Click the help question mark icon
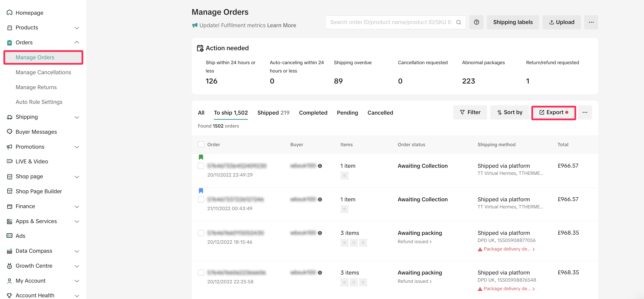Screen dimensions: 644x299 pyautogui.click(x=476, y=22)
